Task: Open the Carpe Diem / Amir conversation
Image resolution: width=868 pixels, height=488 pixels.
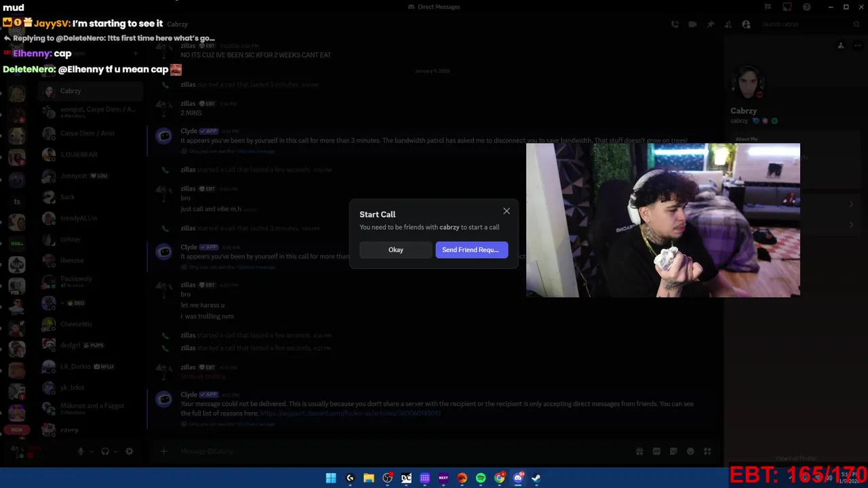Action: point(91,134)
